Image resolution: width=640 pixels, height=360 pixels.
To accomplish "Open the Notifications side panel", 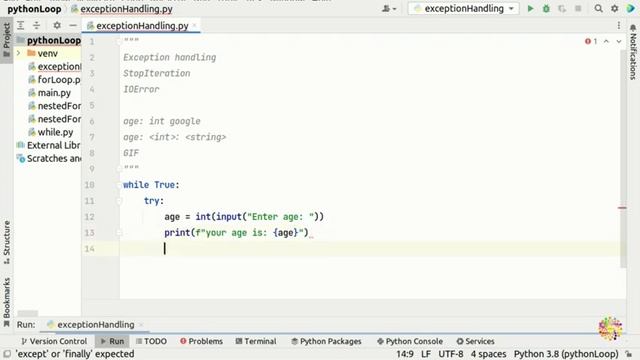I will point(633,51).
